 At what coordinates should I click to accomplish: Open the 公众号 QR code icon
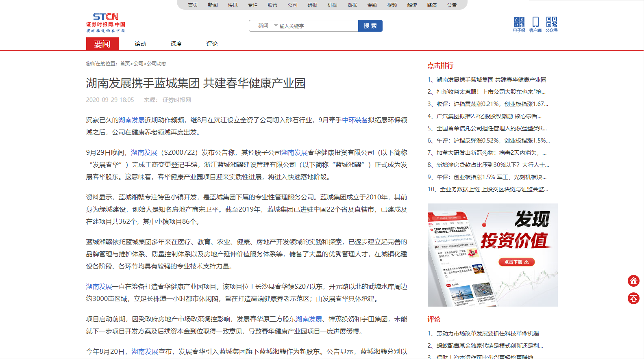552,24
